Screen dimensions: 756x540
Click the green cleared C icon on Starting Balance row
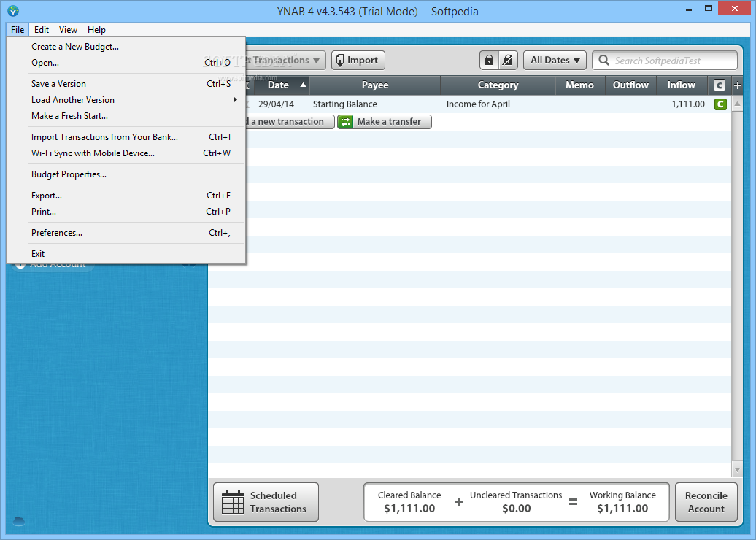pos(720,104)
